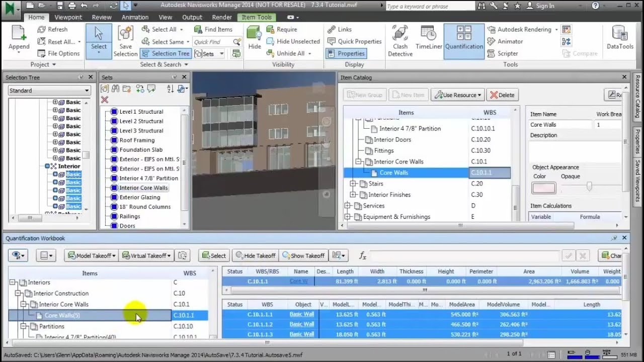The image size is (644, 362).
Task: Expand the Services catalog group
Action: coord(347,206)
